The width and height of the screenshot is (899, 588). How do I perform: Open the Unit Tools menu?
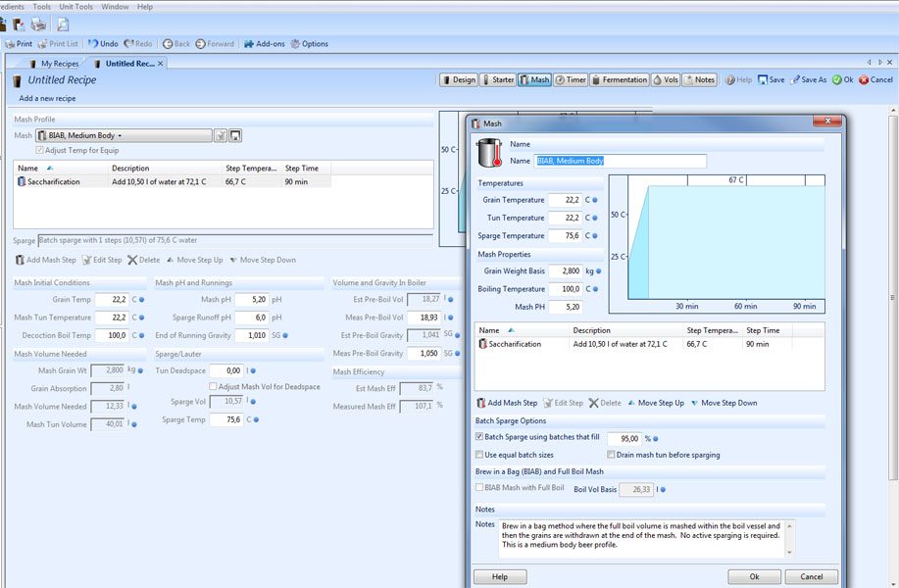coord(75,7)
